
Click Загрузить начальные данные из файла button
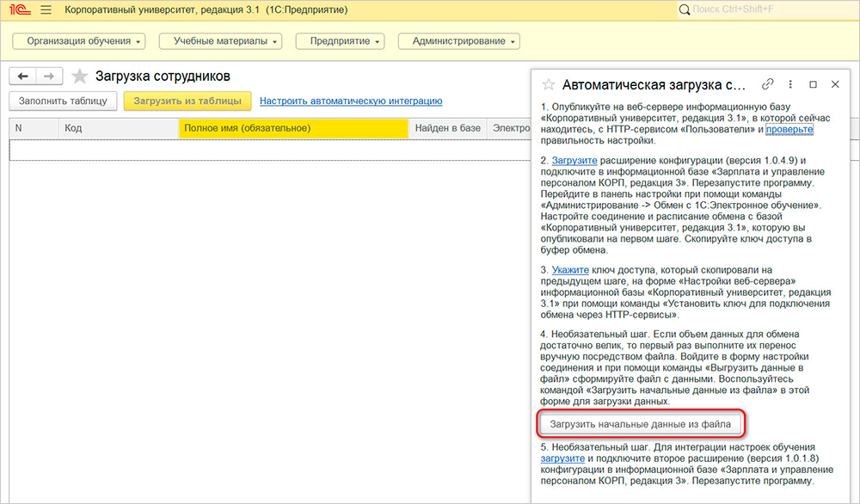pos(640,424)
